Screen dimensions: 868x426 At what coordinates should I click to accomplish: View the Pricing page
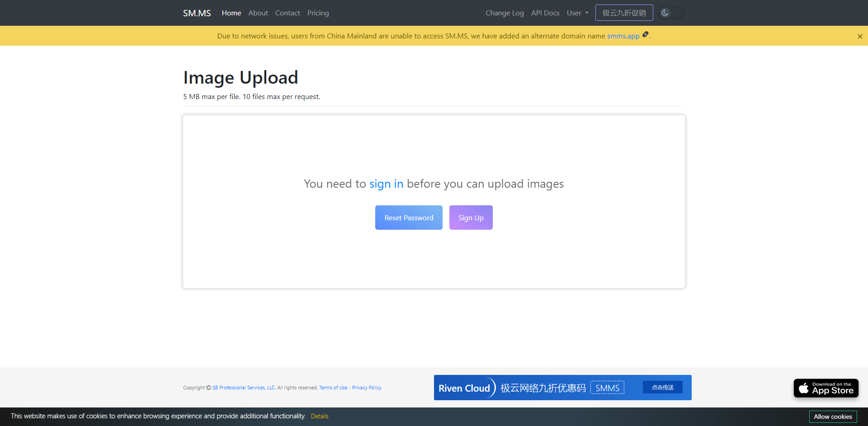pos(318,13)
